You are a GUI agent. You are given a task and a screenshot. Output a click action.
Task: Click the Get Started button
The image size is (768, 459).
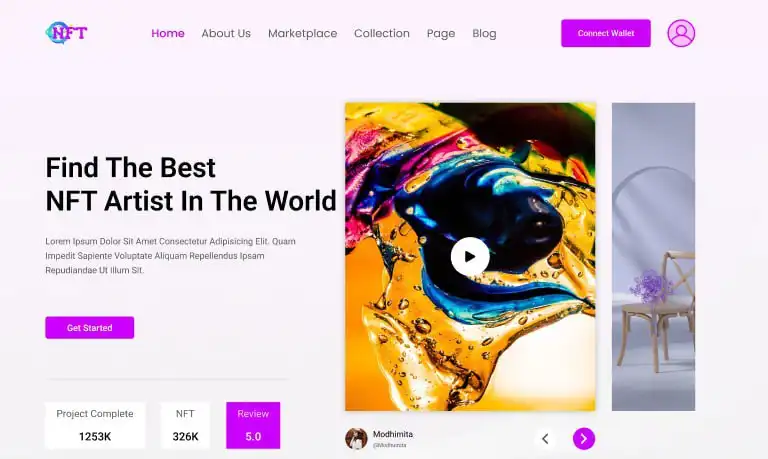click(90, 328)
